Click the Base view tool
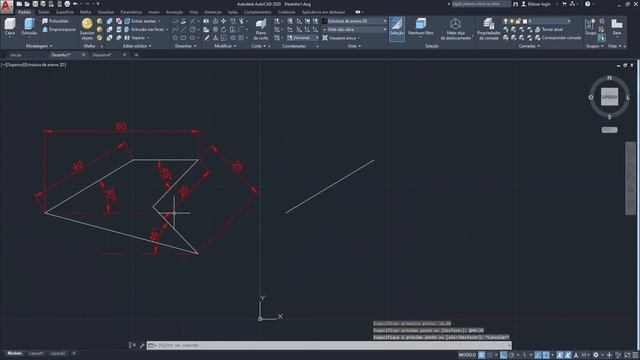The width and height of the screenshot is (640, 360). tap(617, 27)
